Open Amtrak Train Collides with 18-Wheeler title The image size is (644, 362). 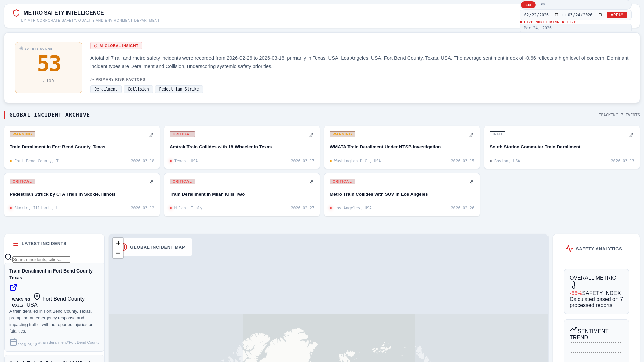pos(221,147)
